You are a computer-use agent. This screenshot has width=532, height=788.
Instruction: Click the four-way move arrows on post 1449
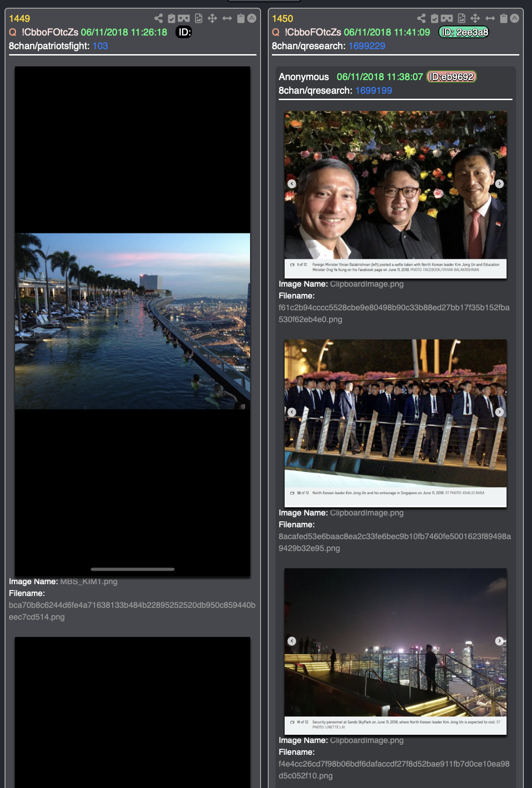coord(212,18)
